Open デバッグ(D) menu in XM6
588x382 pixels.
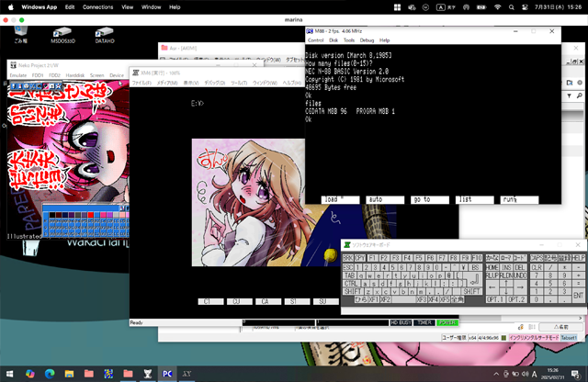pyautogui.click(x=214, y=83)
